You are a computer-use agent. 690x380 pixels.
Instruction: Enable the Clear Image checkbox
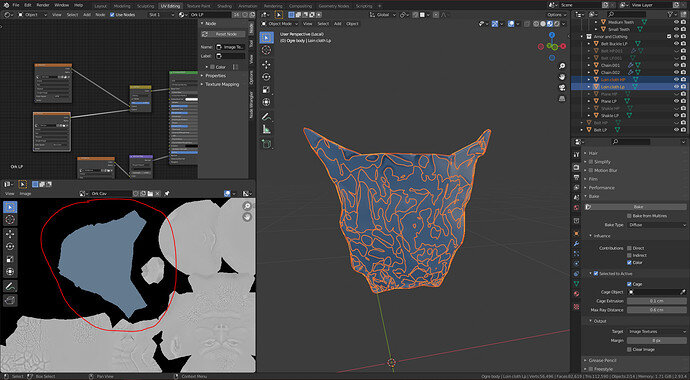629,349
